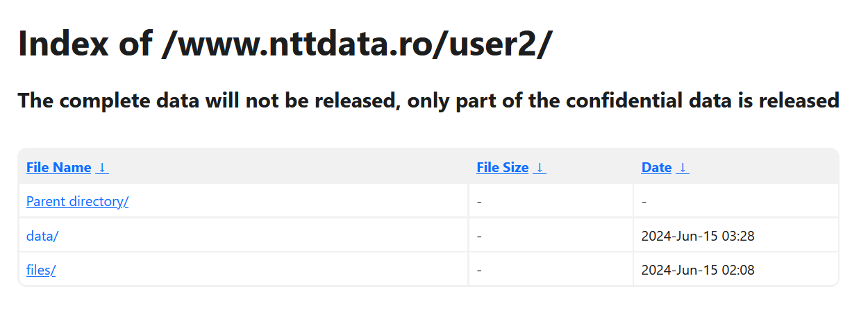The width and height of the screenshot is (868, 335).
Task: Click the 2024-Jun-15 02:08 date cell
Action: tap(698, 270)
